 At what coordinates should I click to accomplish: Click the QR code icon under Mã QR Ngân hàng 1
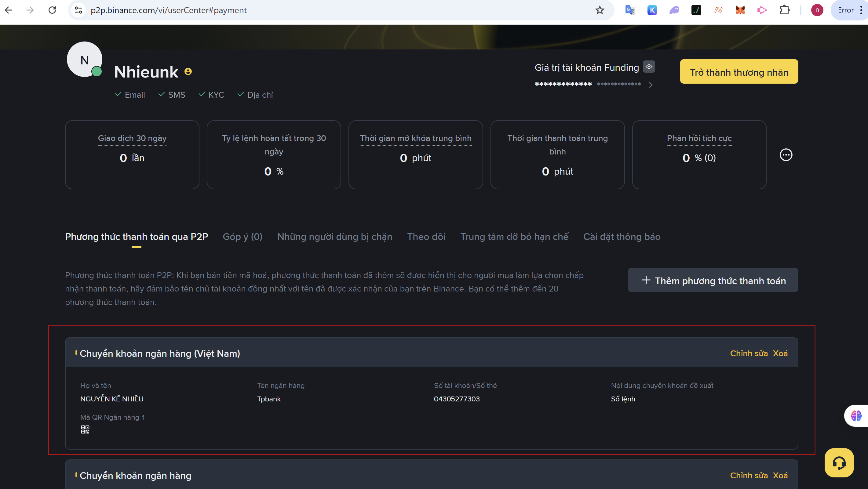click(x=85, y=429)
